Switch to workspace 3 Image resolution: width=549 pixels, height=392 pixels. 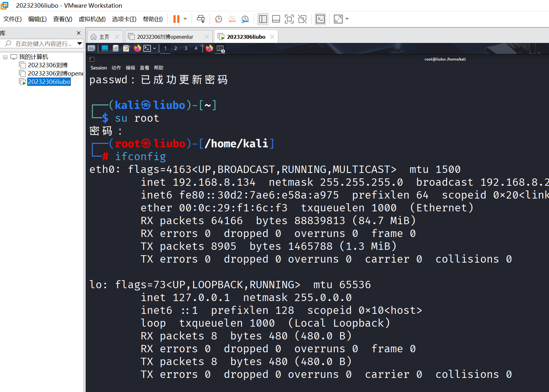click(x=186, y=48)
